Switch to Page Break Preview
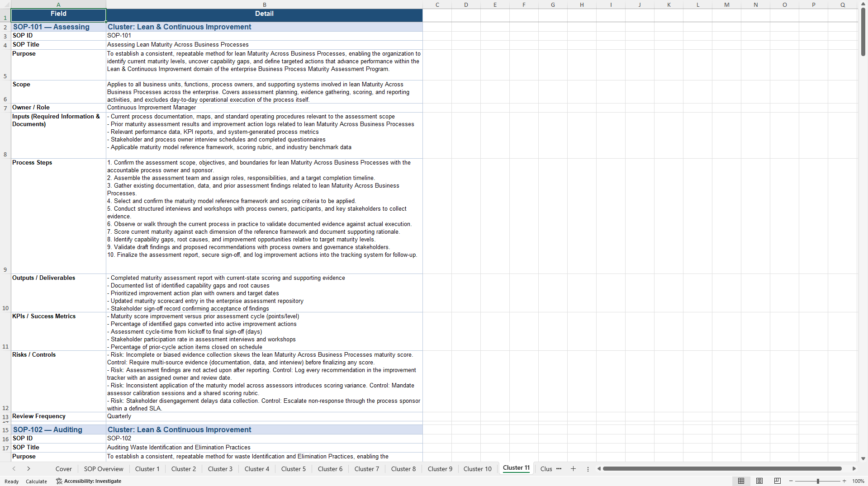This screenshot has height=486, width=868. pos(778,481)
